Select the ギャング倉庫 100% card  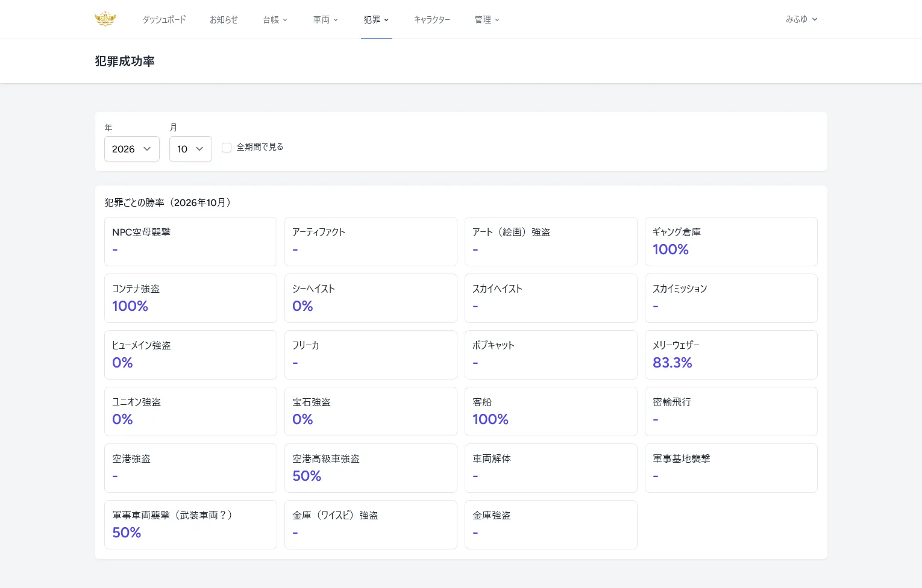point(731,242)
